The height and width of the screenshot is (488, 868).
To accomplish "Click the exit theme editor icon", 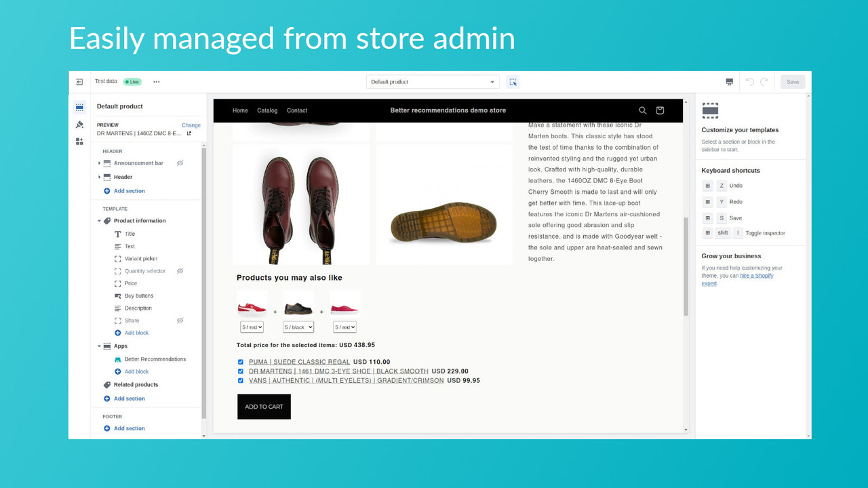I will click(x=79, y=81).
